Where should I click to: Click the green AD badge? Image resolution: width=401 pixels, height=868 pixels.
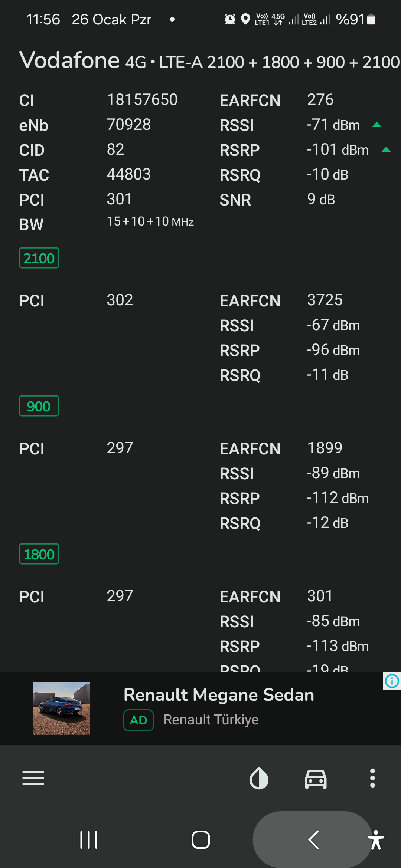[x=138, y=720]
